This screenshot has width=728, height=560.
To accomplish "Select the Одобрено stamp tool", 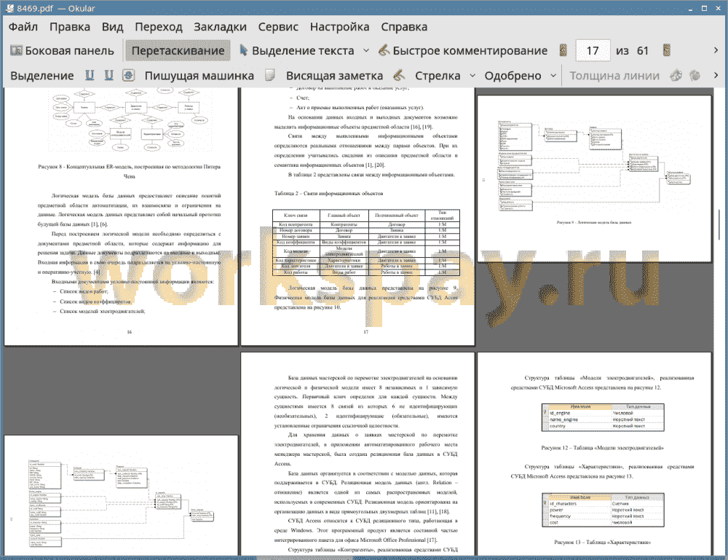I will 513,76.
